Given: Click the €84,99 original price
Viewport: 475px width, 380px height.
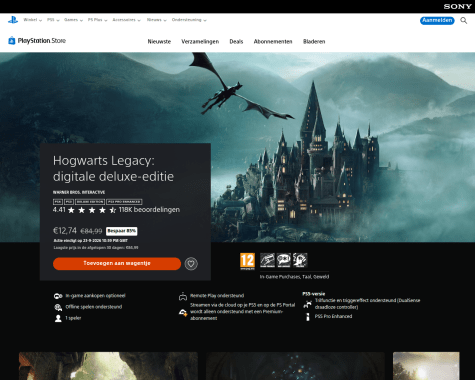Looking at the screenshot, I should click(x=91, y=231).
